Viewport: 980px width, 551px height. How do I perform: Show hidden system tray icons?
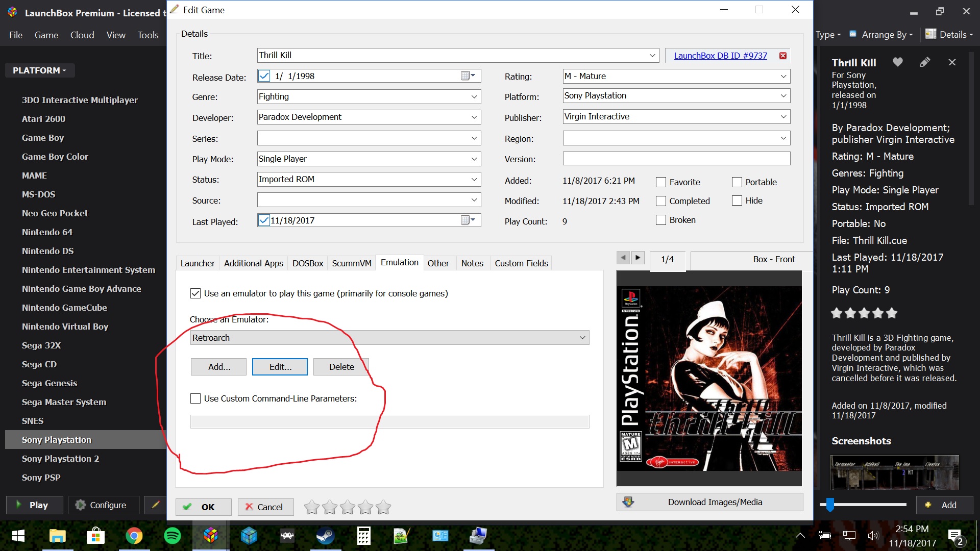tap(800, 536)
